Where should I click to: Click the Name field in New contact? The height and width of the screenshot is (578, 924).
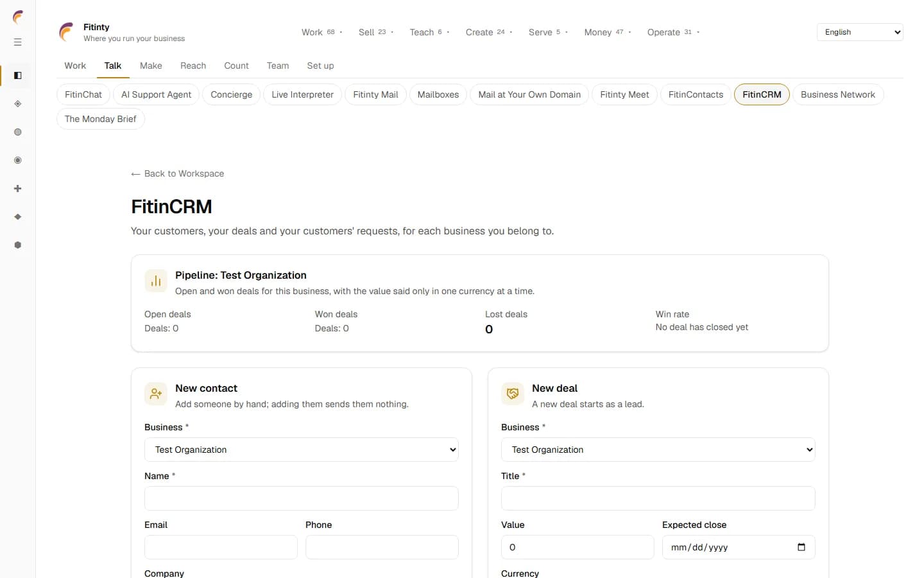[302, 498]
